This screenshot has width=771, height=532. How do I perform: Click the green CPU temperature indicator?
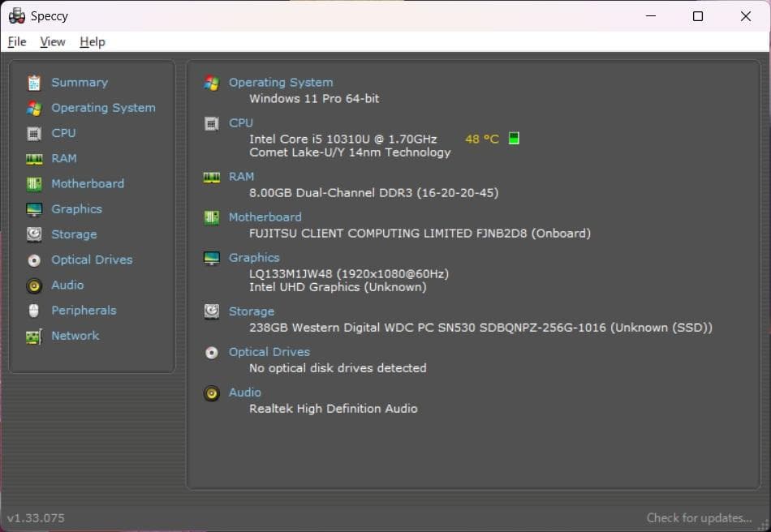pos(513,138)
